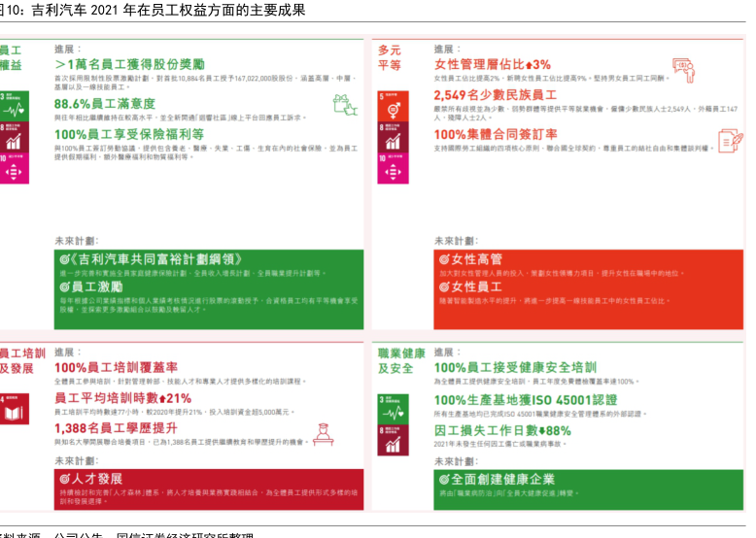This screenshot has height=538, width=756.
Task: Click the 100%生產基地獲ISO 45001認證 headline
Action: click(x=525, y=399)
